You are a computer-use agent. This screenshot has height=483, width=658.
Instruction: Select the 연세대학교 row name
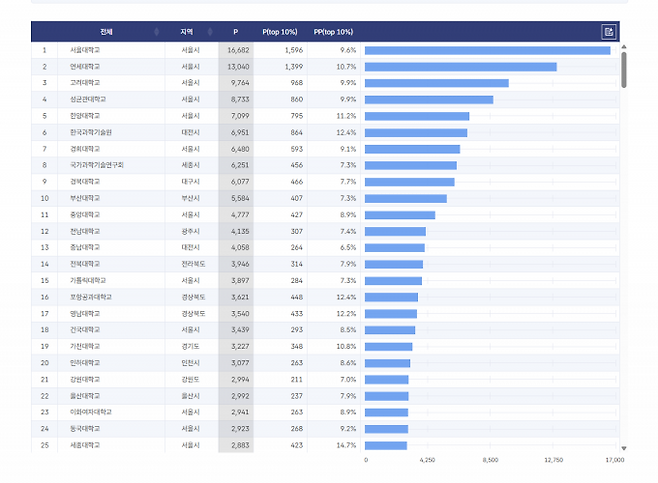tap(85, 67)
